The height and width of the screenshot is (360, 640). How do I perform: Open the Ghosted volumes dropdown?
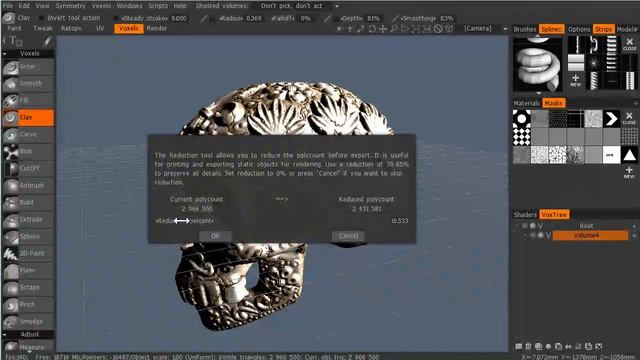pyautogui.click(x=337, y=6)
